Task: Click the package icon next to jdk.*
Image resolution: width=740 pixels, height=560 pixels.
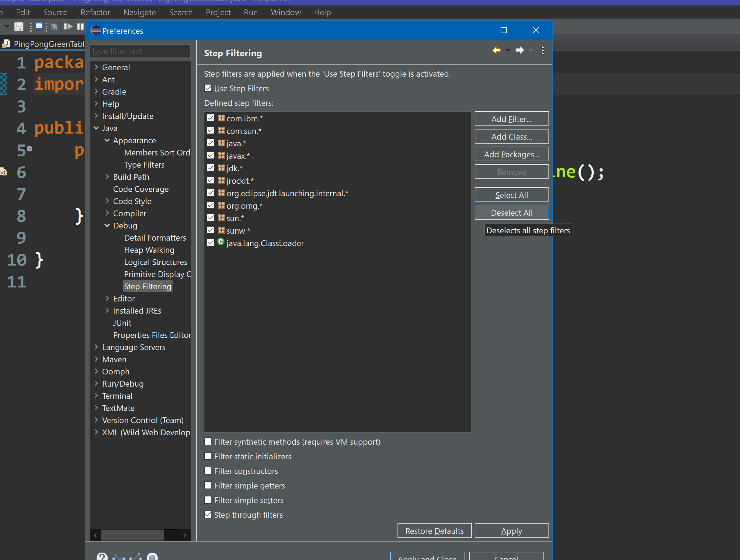Action: [x=221, y=168]
